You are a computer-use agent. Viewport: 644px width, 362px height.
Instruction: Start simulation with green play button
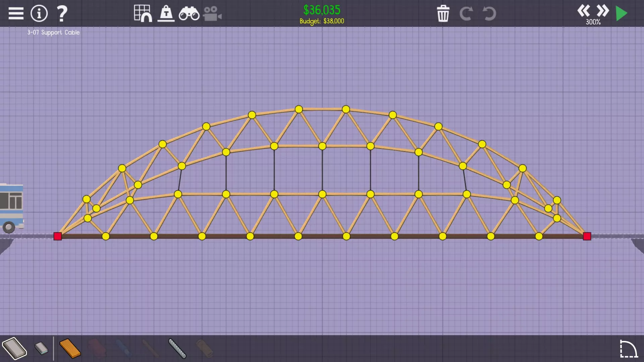click(622, 14)
